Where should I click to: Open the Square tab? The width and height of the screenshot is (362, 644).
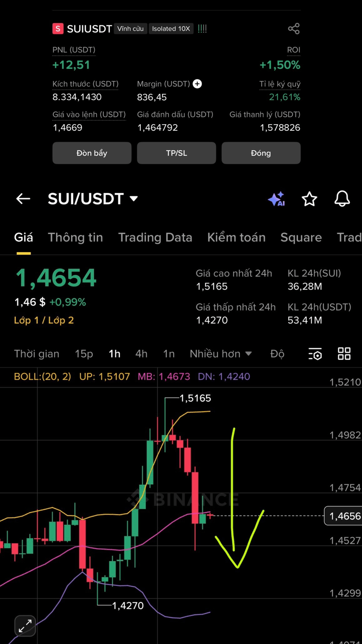click(301, 237)
